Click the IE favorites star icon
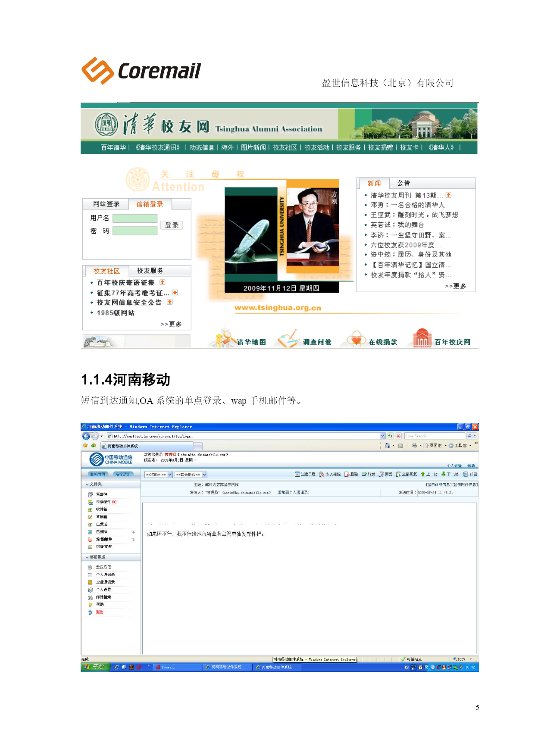Screen dimensions: 535x756 [x=85, y=446]
